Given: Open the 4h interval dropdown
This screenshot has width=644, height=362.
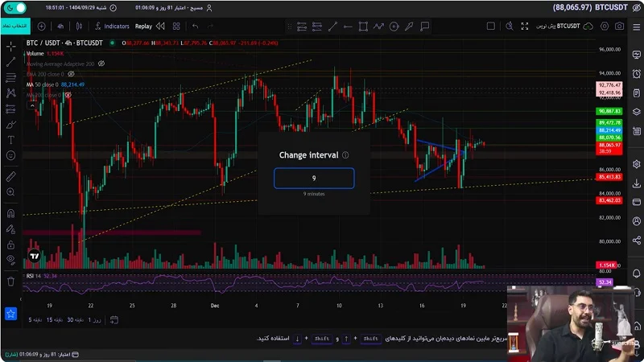Looking at the screenshot, I should pyautogui.click(x=60, y=26).
